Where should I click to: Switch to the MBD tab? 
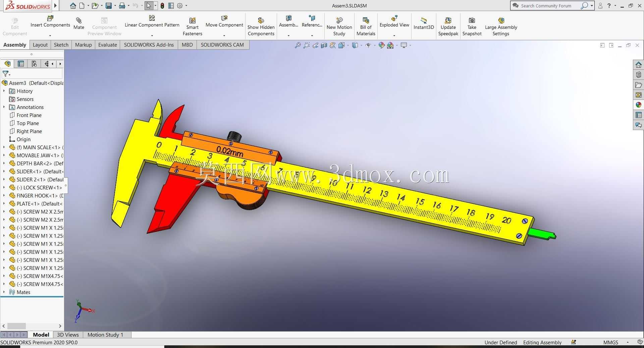pyautogui.click(x=187, y=45)
